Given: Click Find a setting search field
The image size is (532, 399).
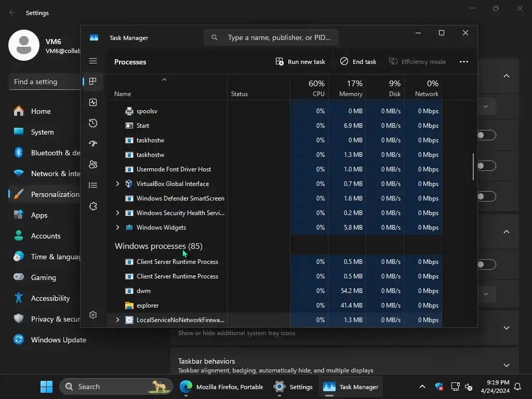Looking at the screenshot, I should (44, 82).
